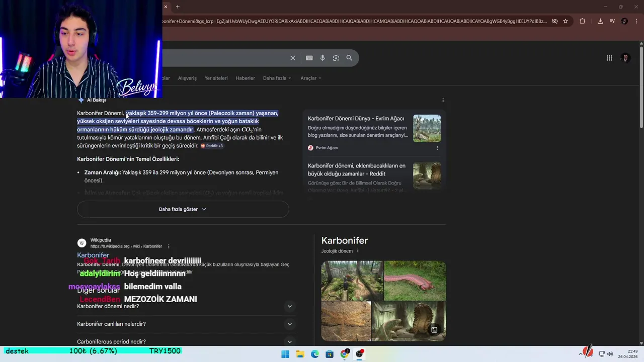
Task: Open Chrome profile avatar in toolbar
Action: point(624,21)
